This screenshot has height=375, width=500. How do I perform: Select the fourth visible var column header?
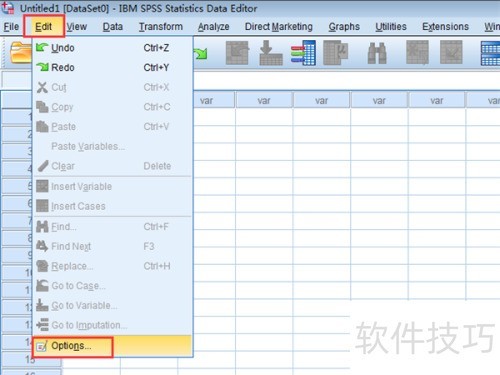pyautogui.click(x=379, y=101)
